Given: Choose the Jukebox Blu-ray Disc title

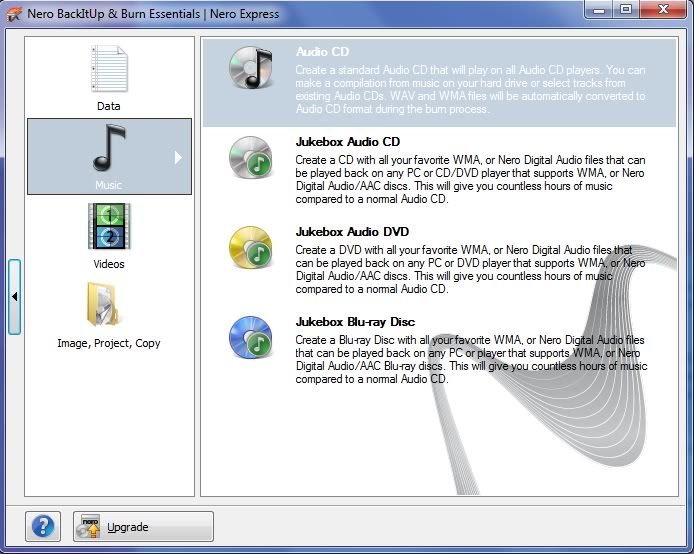Looking at the screenshot, I should (355, 322).
